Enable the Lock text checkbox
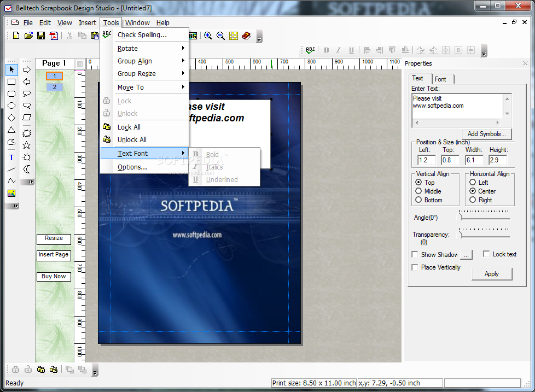535x392 pixels. [x=486, y=254]
